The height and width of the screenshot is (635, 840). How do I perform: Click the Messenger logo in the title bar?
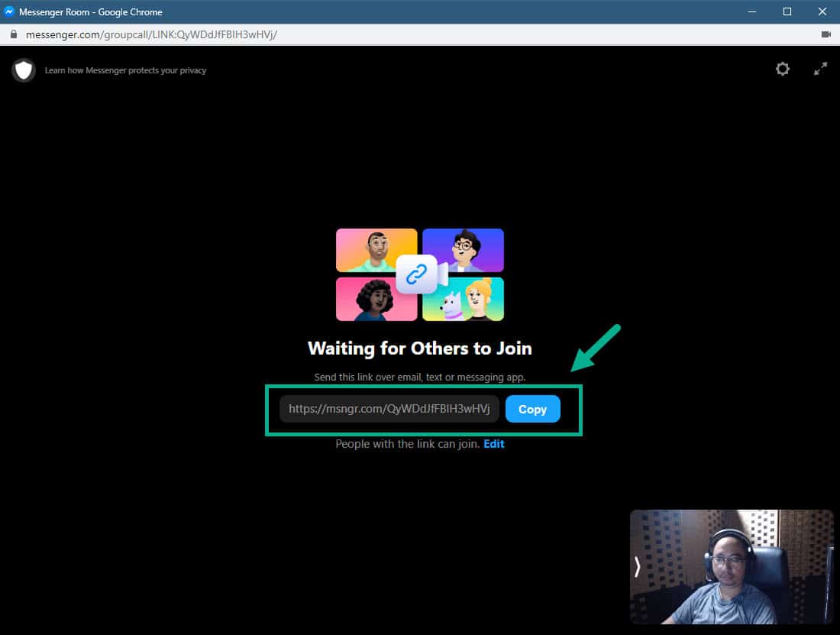9,11
